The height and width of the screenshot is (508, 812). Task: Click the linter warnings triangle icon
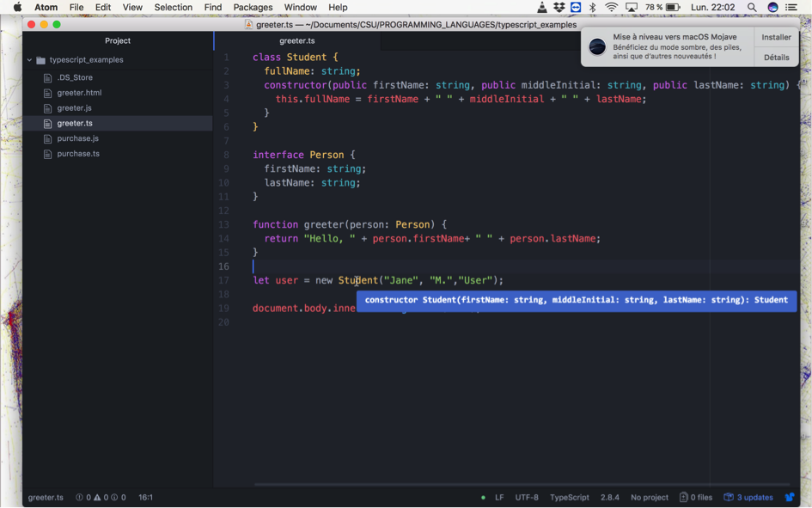click(x=97, y=497)
